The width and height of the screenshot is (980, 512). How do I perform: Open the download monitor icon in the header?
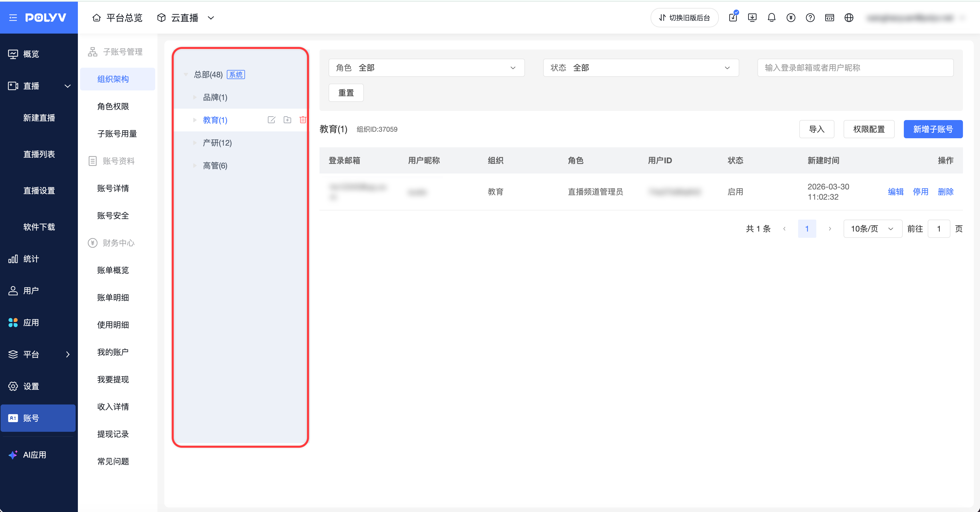[x=752, y=18]
